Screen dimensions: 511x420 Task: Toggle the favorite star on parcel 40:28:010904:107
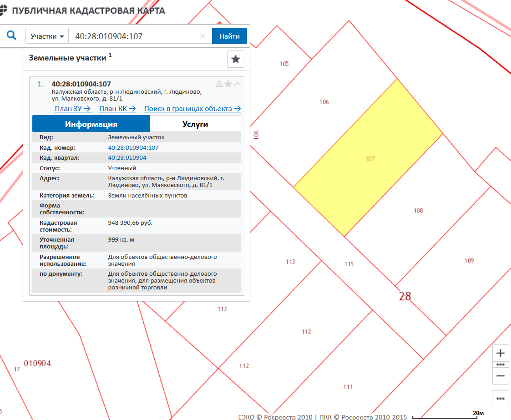228,84
